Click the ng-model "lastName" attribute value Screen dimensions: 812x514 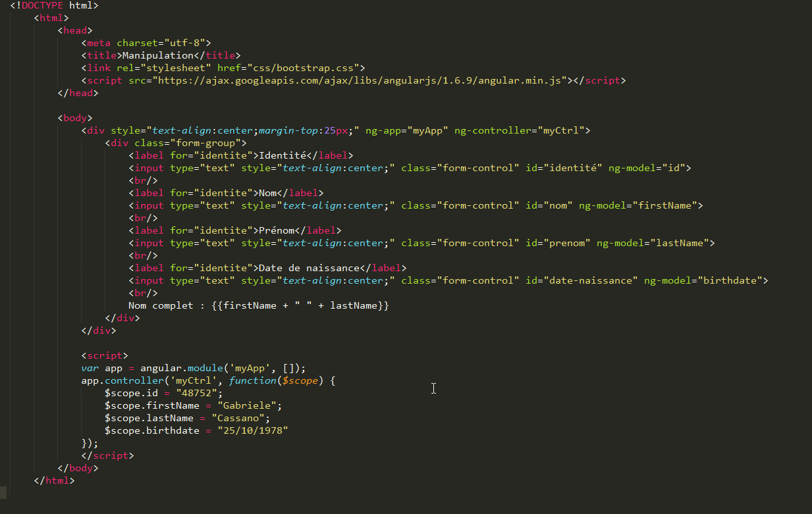tap(678, 243)
